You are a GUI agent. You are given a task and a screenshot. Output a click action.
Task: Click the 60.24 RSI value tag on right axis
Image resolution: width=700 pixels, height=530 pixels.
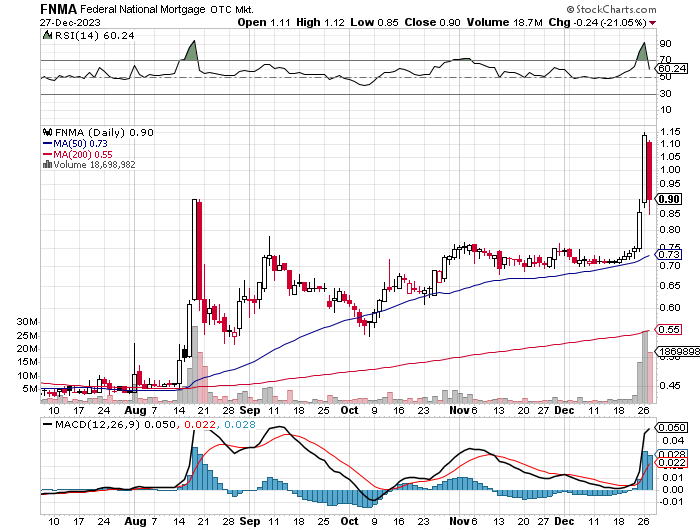tap(672, 68)
